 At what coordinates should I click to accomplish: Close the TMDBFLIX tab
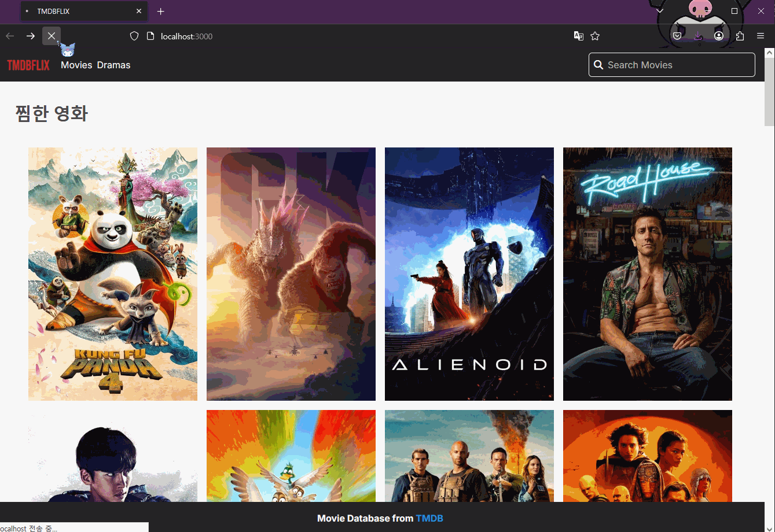139,11
